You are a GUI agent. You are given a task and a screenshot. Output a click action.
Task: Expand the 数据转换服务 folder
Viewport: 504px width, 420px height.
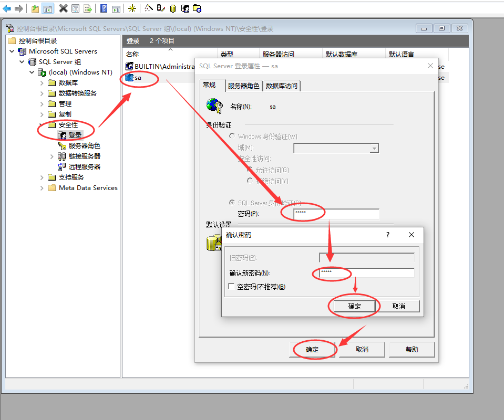tap(42, 93)
